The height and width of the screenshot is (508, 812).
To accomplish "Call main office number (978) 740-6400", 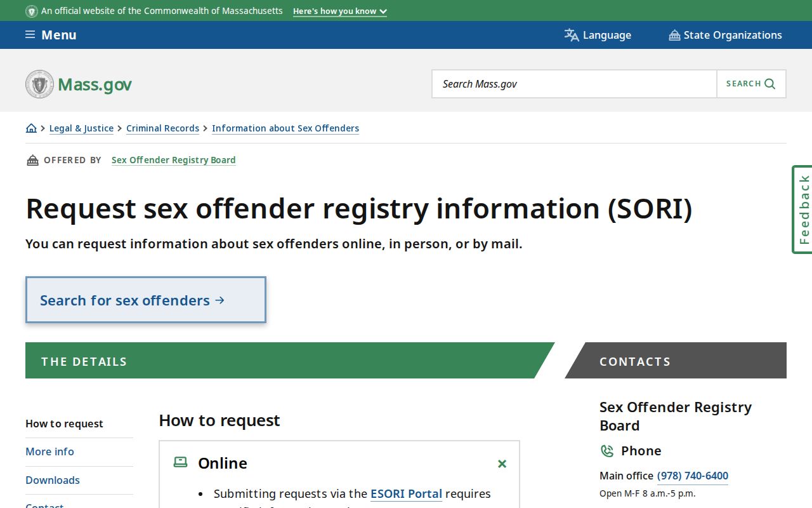I will [x=692, y=476].
